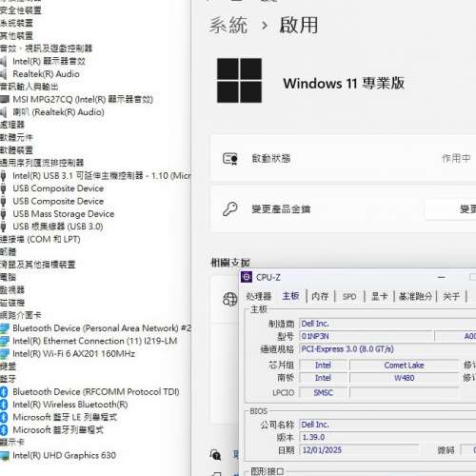Collapse the 音效、視訊及遊戲控制器 category
The height and width of the screenshot is (476, 476).
46,49
